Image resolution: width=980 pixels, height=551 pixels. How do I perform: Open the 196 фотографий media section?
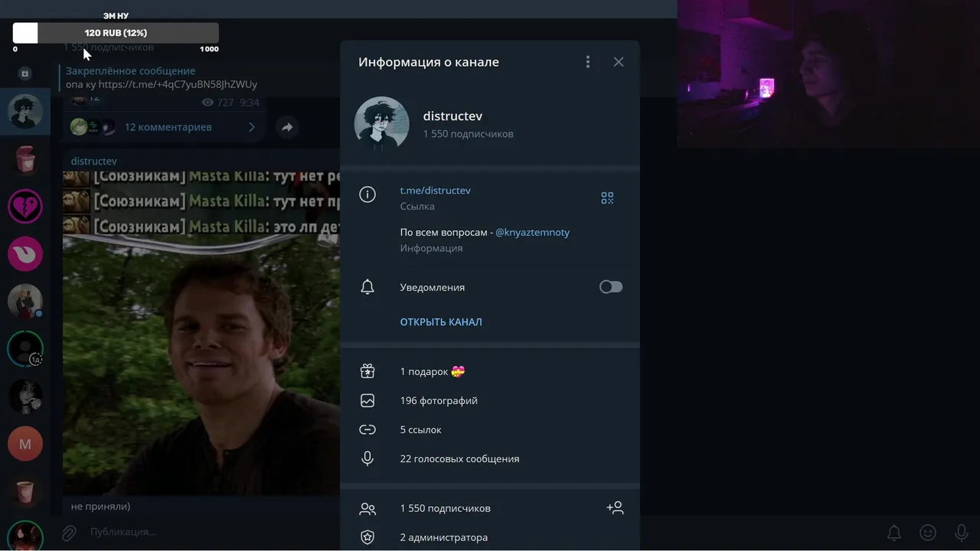pos(490,401)
